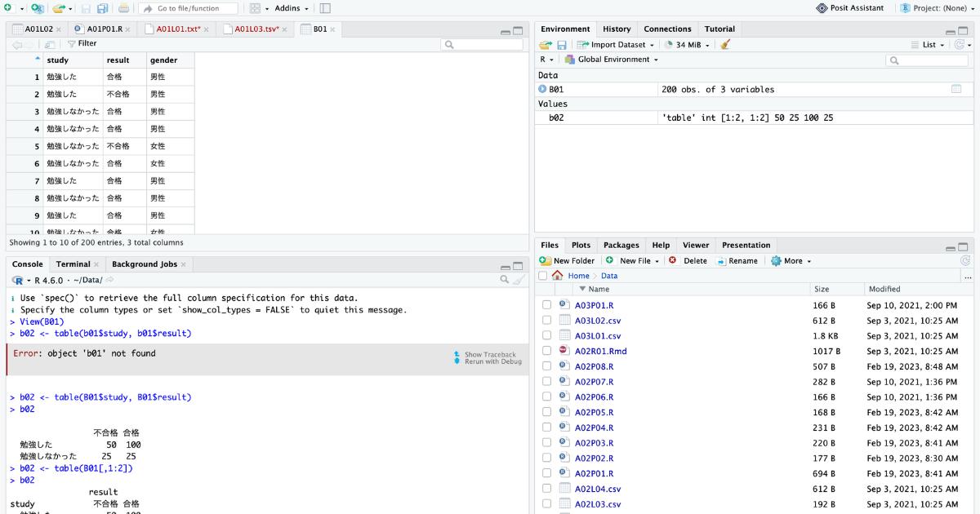Switch to the Tutorial tab
The height and width of the screenshot is (514, 980).
[x=719, y=29]
